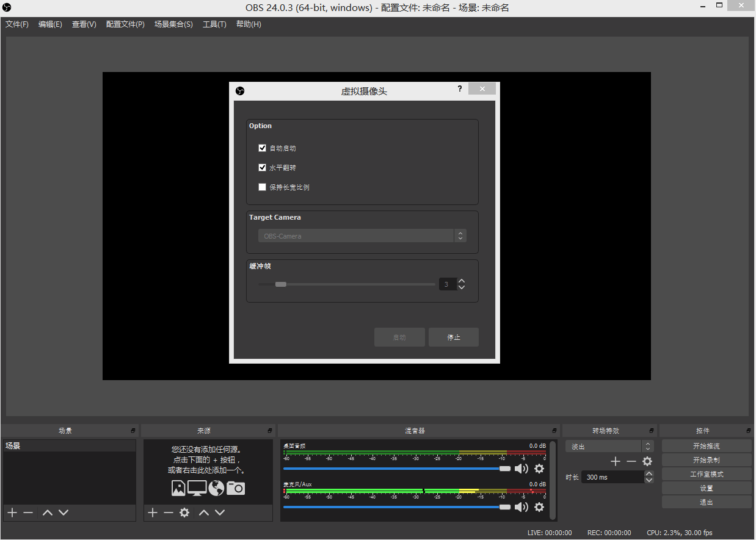The height and width of the screenshot is (540, 756).
Task: Click the display capture monitor icon
Action: click(197, 488)
